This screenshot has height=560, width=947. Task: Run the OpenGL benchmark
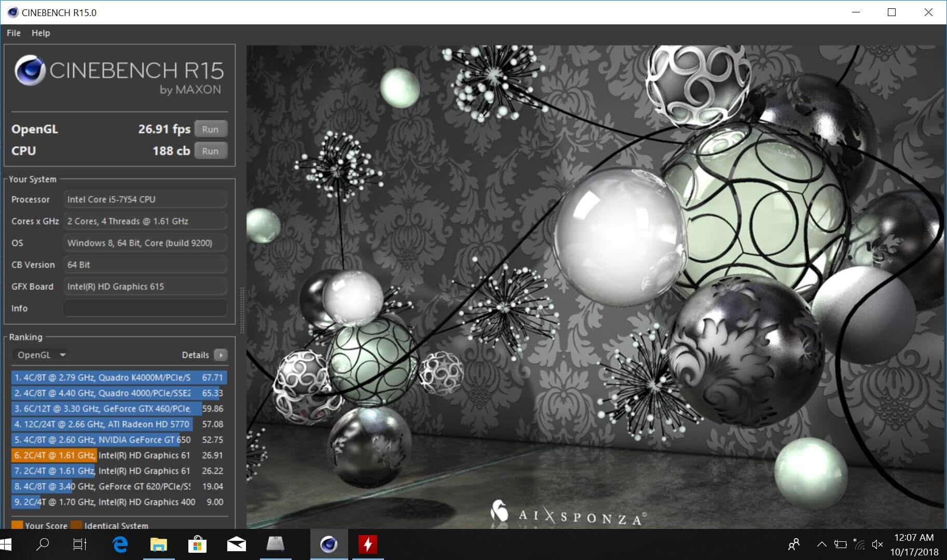tap(210, 129)
